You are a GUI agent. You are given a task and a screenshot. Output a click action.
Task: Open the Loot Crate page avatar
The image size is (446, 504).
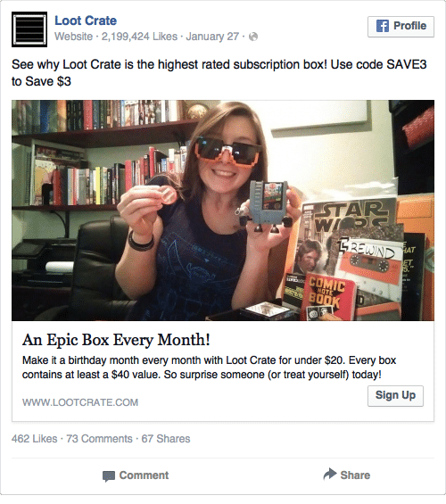click(29, 29)
